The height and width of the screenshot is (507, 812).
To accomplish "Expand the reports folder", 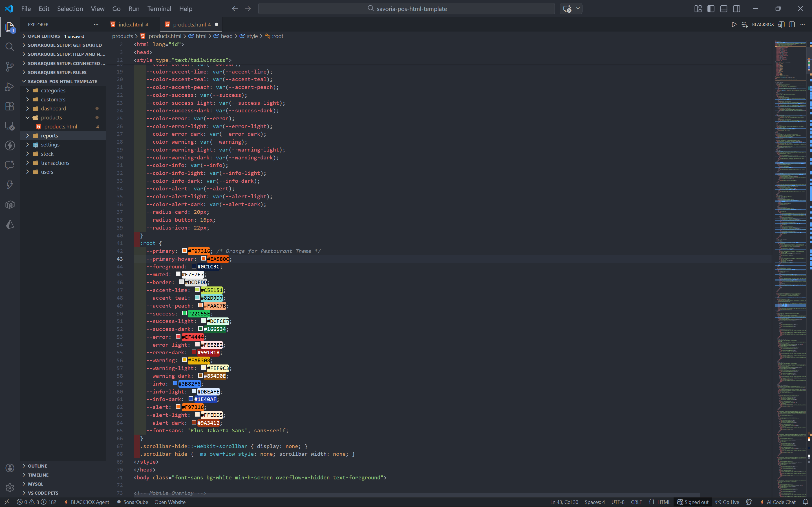I will click(49, 135).
